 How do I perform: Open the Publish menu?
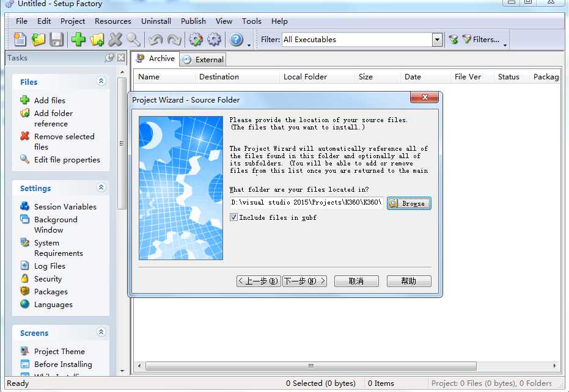pos(193,21)
